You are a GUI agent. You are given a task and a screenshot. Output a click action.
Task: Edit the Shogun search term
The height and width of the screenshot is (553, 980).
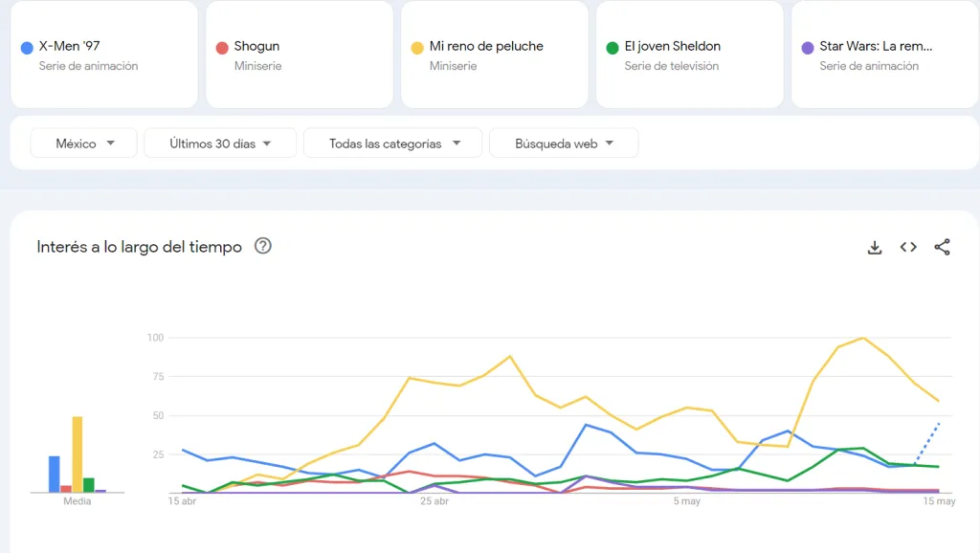(x=299, y=55)
